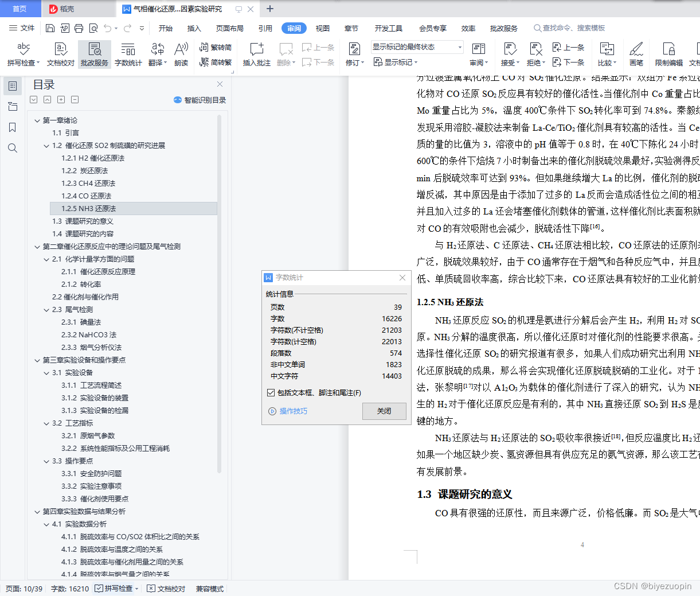Toggle 文档校对 in status bar
Viewport: 700px width, 596px height.
click(166, 589)
